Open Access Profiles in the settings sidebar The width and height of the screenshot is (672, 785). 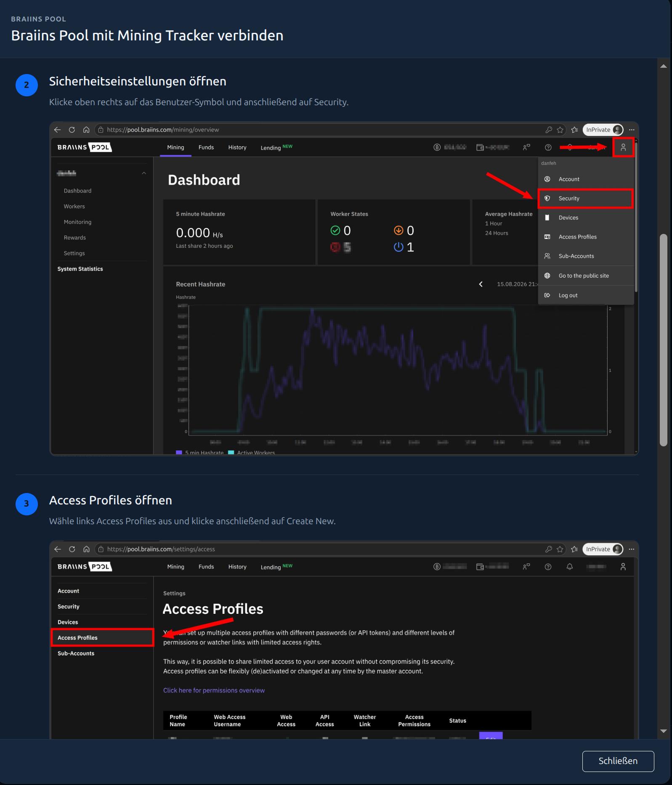pos(102,638)
